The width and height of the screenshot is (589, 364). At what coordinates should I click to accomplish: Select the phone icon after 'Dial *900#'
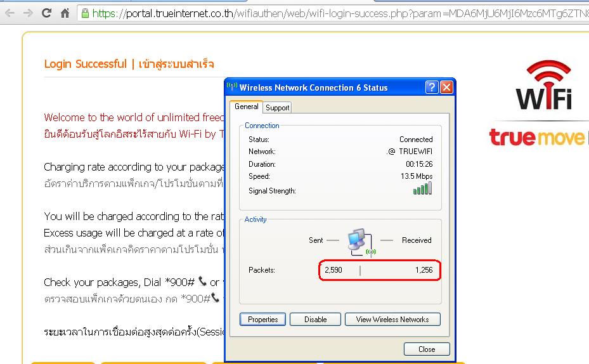pyautogui.click(x=202, y=281)
